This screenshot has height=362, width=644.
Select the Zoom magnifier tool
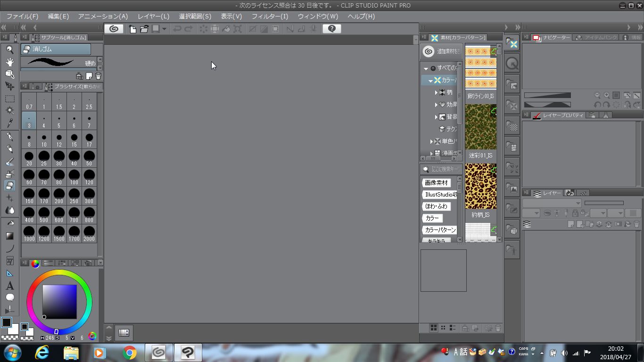[9, 49]
